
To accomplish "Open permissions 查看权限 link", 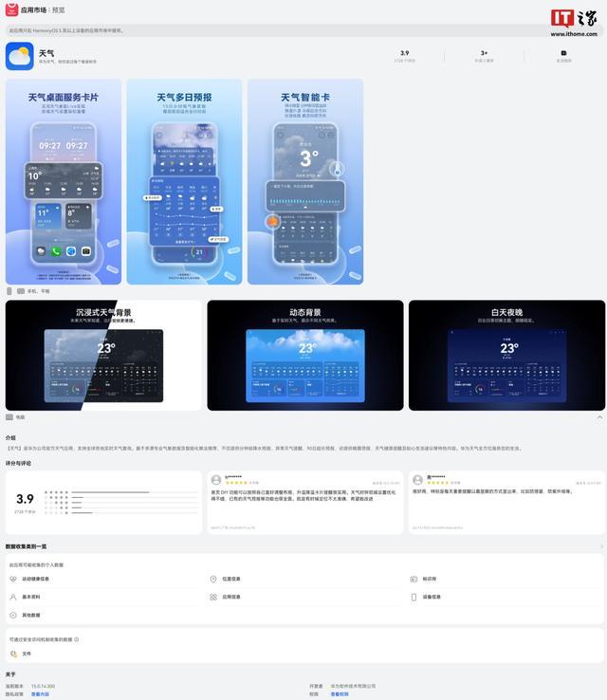I will click(340, 694).
